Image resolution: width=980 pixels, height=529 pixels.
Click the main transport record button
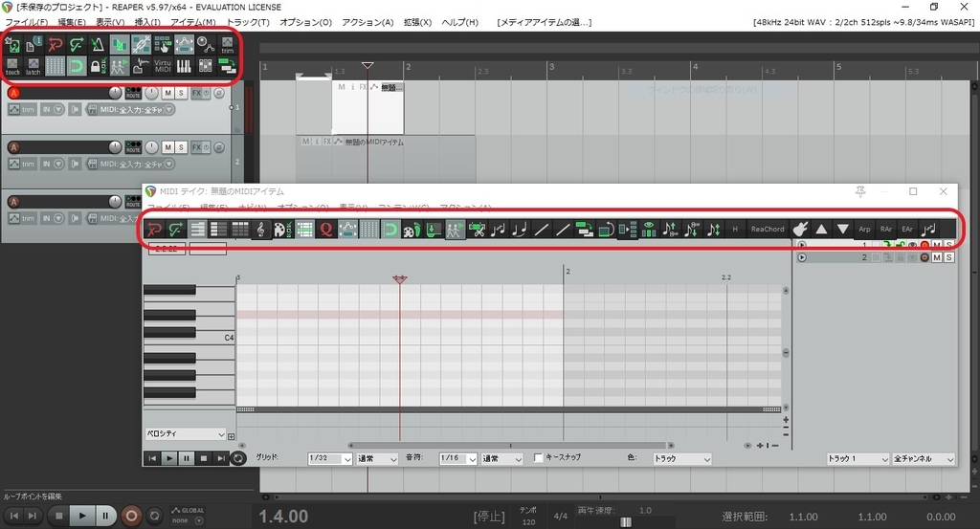(x=131, y=516)
